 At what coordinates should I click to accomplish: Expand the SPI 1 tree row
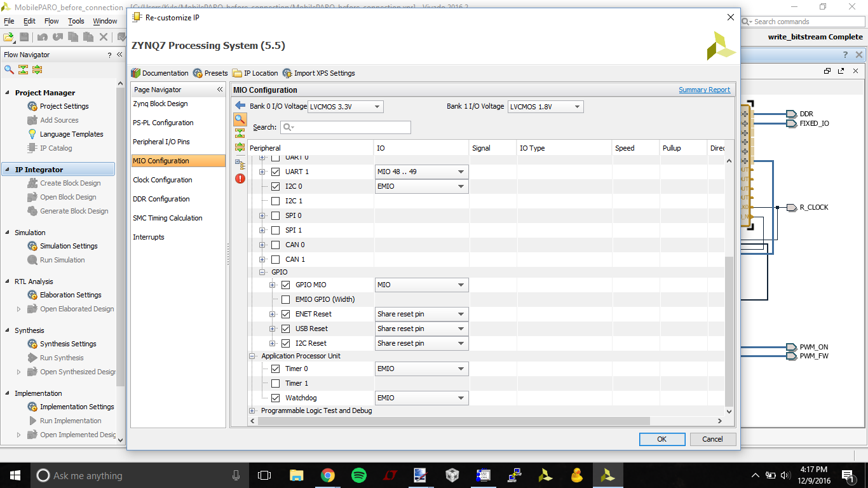(262, 230)
